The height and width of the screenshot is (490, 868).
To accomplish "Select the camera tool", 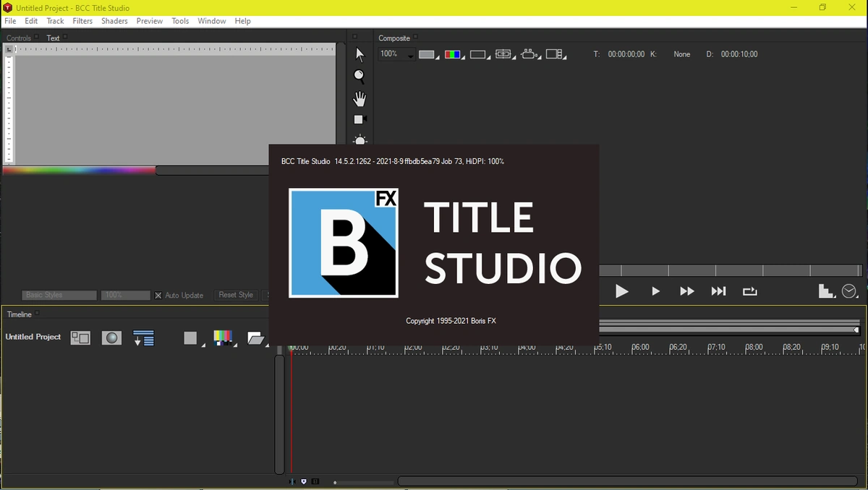I will [x=360, y=120].
